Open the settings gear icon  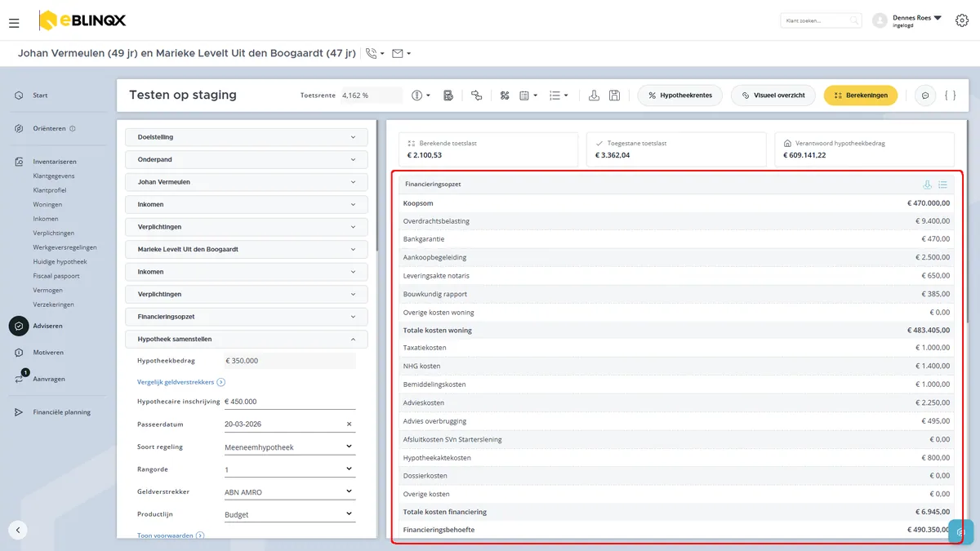point(961,20)
